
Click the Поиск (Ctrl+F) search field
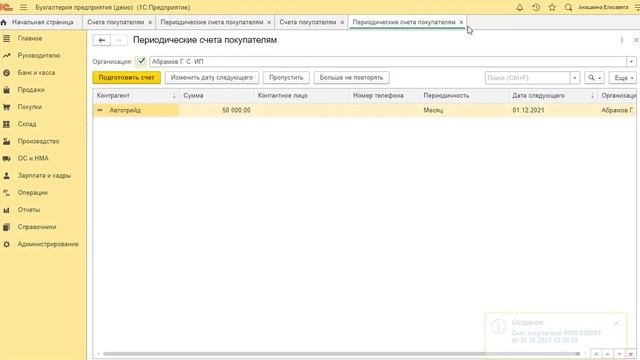[527, 78]
